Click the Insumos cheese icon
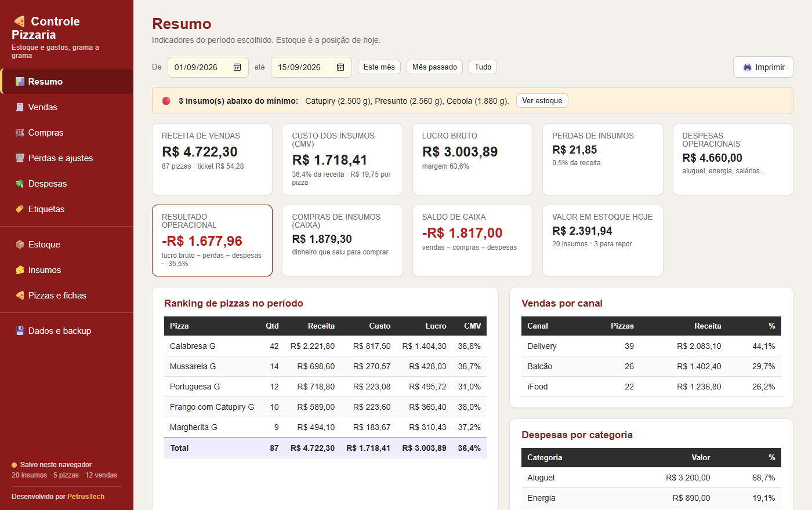Screen dimensions: 812x510 [20, 270]
